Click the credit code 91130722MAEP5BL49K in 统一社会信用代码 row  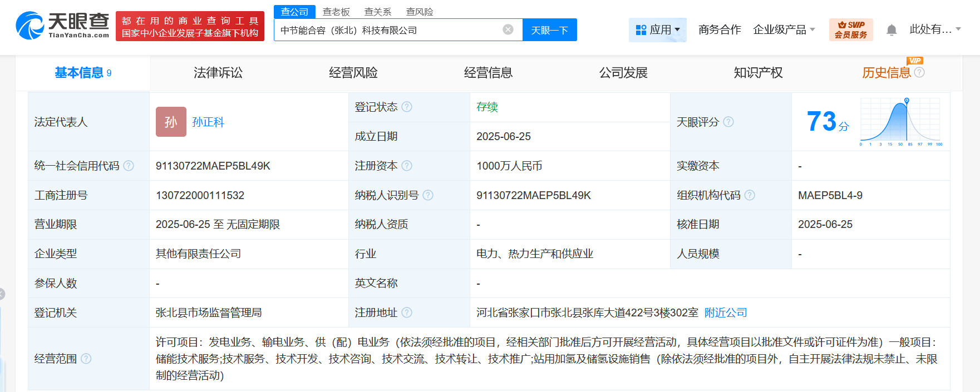[213, 166]
